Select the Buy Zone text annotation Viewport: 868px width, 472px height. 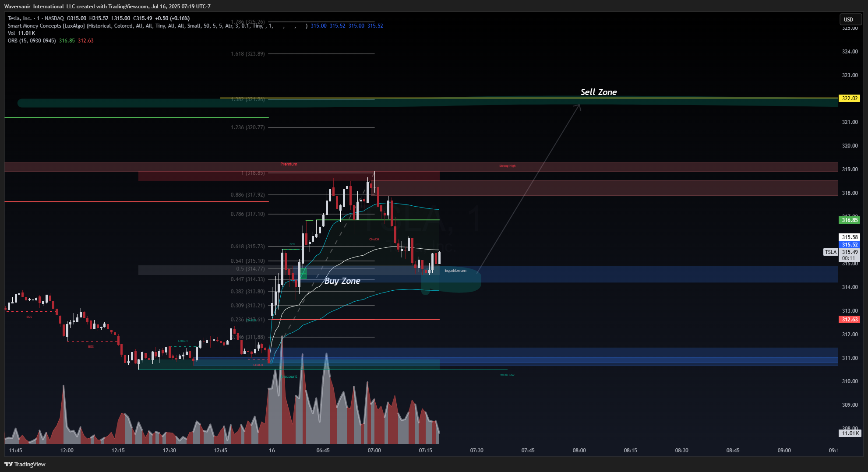point(342,281)
